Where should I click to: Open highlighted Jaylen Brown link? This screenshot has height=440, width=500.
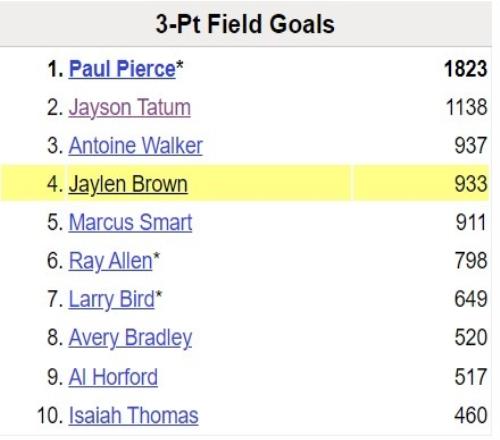pyautogui.click(x=128, y=184)
